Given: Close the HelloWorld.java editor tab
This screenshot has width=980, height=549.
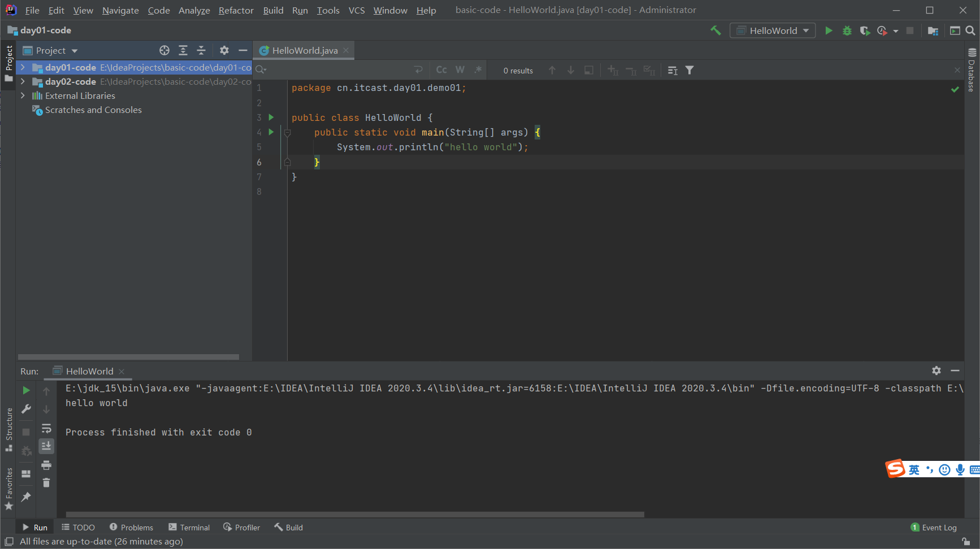Looking at the screenshot, I should (346, 50).
